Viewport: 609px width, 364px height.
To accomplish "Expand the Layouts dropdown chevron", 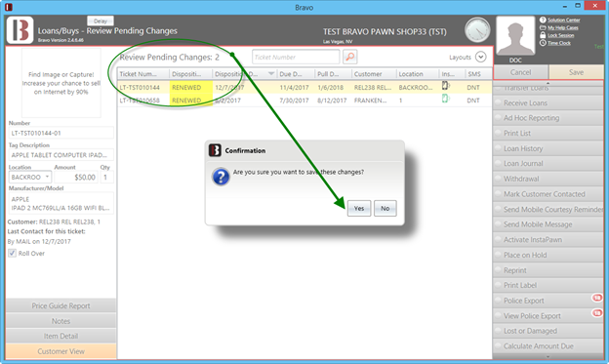I will [480, 58].
